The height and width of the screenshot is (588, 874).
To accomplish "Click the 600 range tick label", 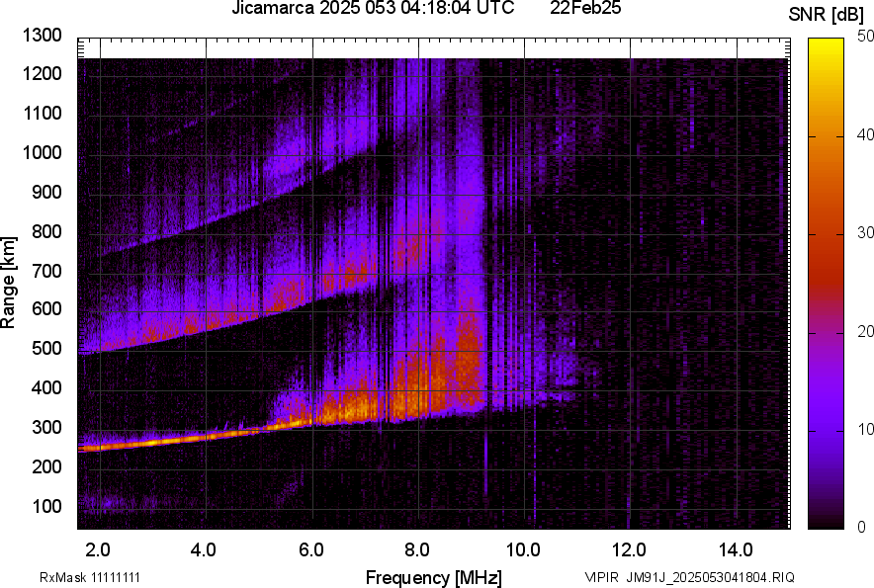I will click(46, 309).
